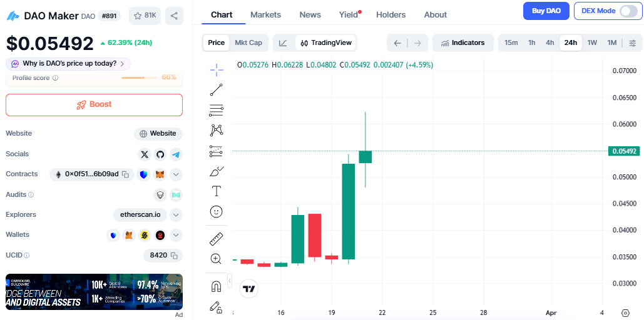
Task: Click the Boost button
Action: (x=94, y=104)
